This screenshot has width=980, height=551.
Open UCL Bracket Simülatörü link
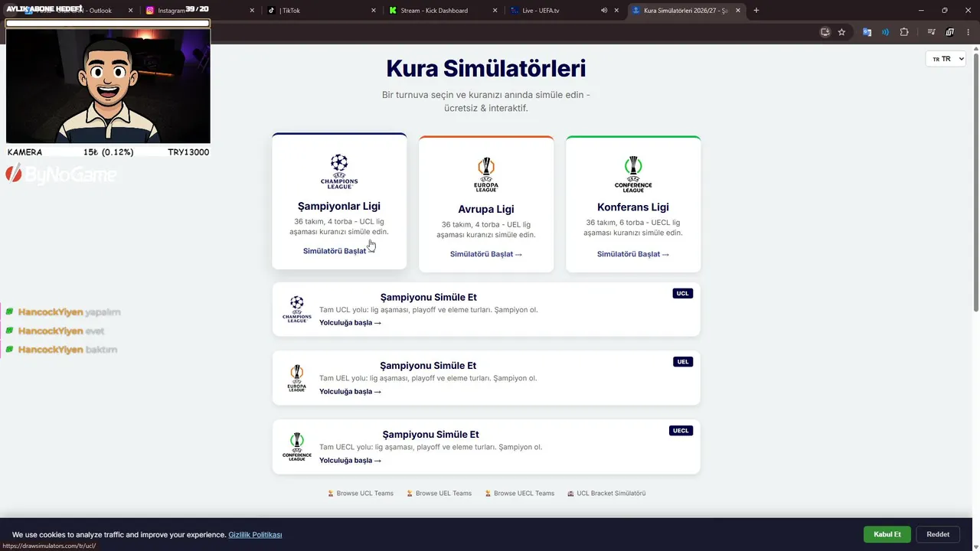pos(606,494)
